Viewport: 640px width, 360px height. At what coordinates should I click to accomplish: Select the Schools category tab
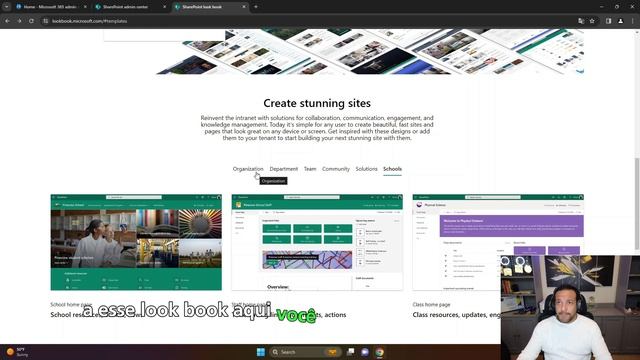[392, 169]
